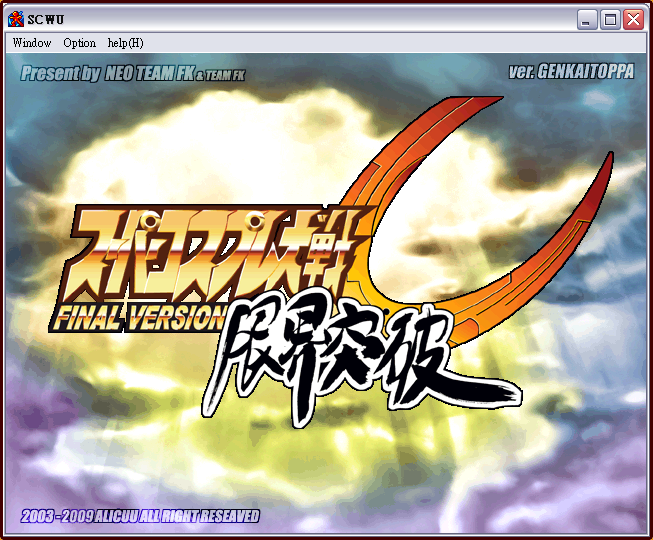653x540 pixels.
Task: Open the Window menu
Action: [x=32, y=43]
